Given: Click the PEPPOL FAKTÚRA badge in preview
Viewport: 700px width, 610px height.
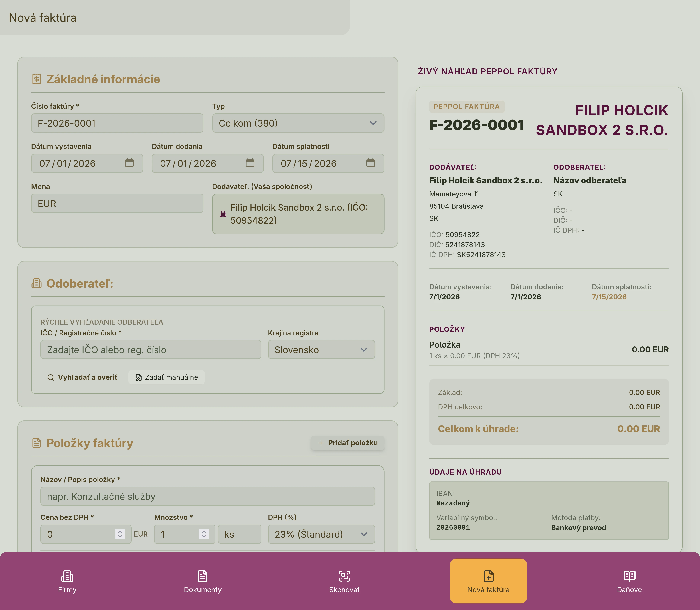Looking at the screenshot, I should click(467, 107).
